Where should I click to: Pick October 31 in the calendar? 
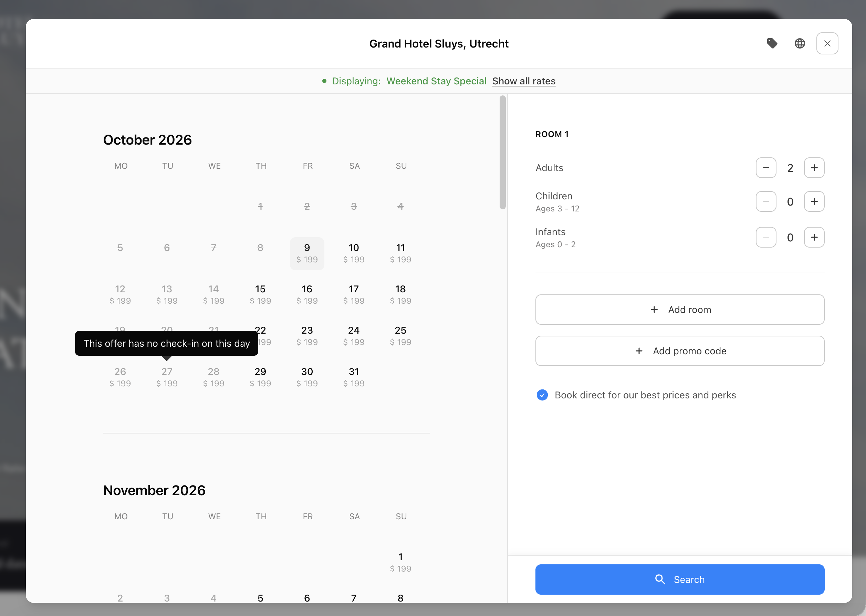tap(354, 377)
